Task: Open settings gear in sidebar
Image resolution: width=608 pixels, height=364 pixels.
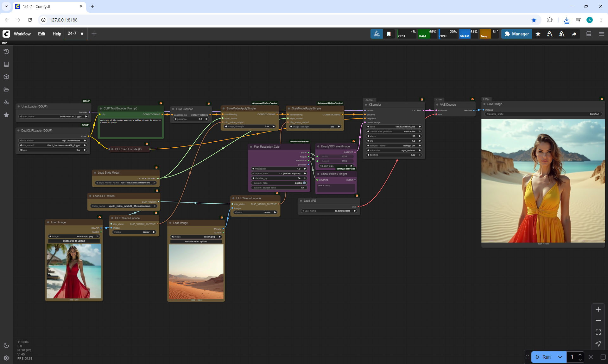Action: pyautogui.click(x=6, y=358)
